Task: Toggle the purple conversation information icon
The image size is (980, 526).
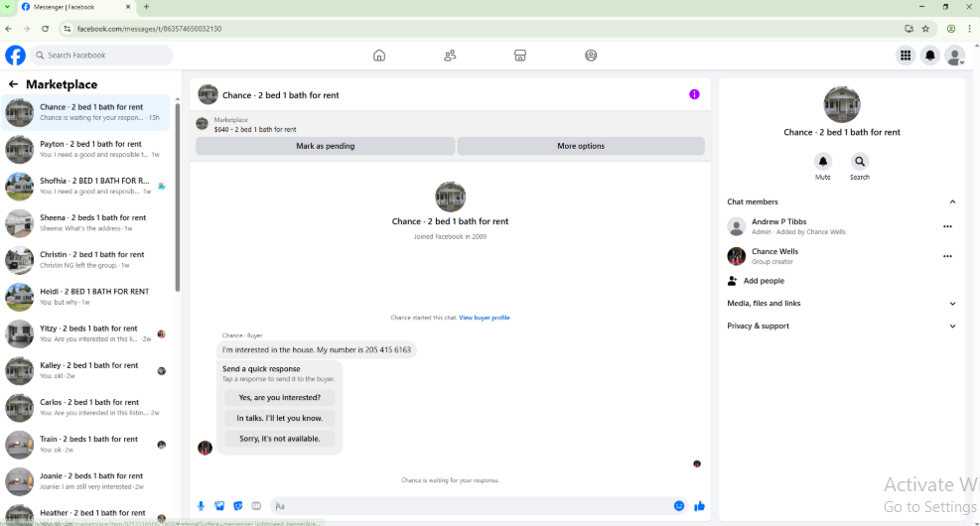Action: (694, 94)
